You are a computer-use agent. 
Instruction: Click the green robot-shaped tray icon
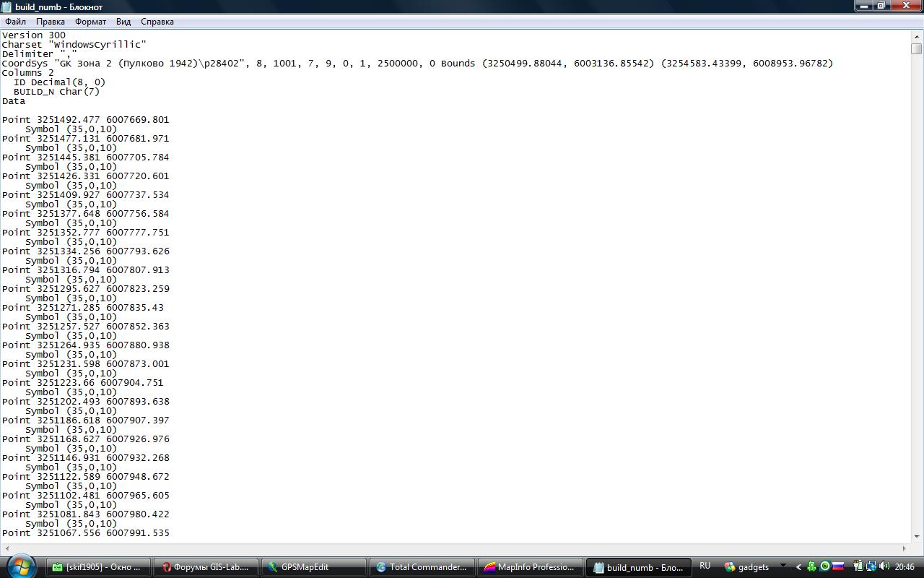pos(812,566)
